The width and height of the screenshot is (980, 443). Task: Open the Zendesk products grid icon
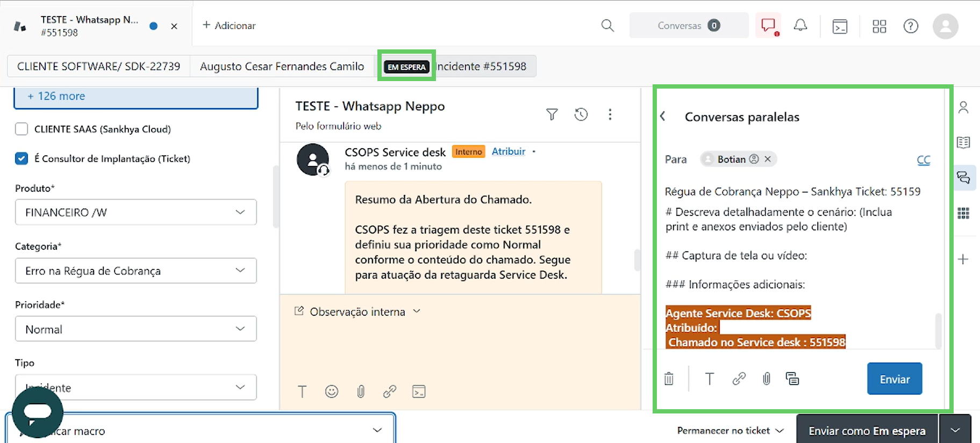pos(879,26)
